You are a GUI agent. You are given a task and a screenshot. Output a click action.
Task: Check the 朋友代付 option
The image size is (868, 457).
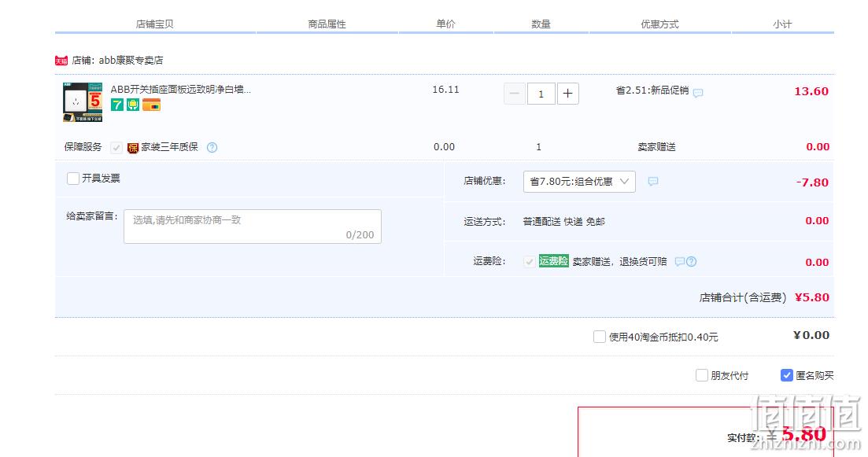[x=701, y=376]
